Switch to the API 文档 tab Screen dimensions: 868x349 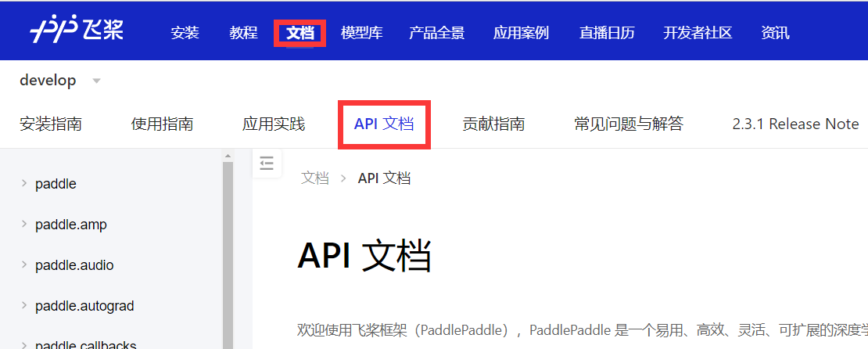pos(384,124)
